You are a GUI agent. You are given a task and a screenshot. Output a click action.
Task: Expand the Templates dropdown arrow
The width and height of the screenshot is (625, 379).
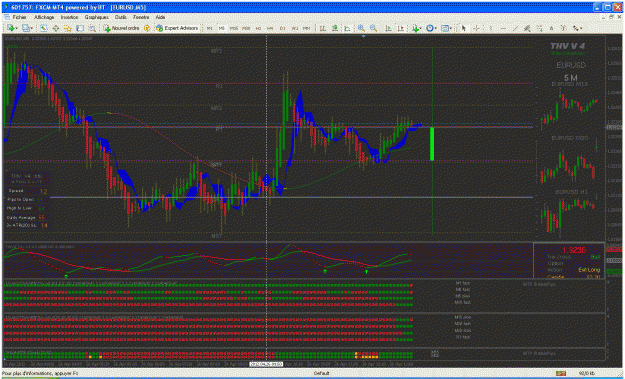tap(451, 28)
